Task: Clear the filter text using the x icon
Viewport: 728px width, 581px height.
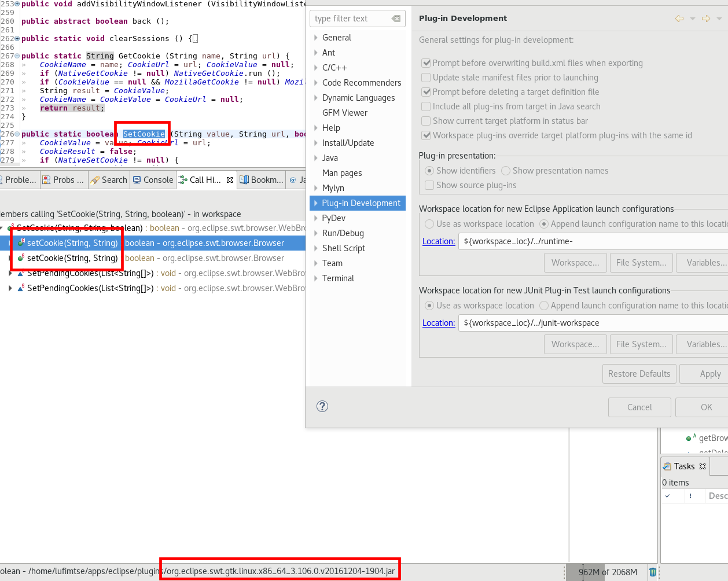Action: pyautogui.click(x=396, y=18)
